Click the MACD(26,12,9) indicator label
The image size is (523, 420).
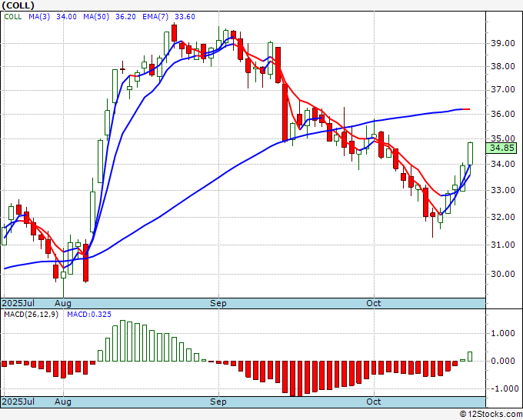coord(31,315)
